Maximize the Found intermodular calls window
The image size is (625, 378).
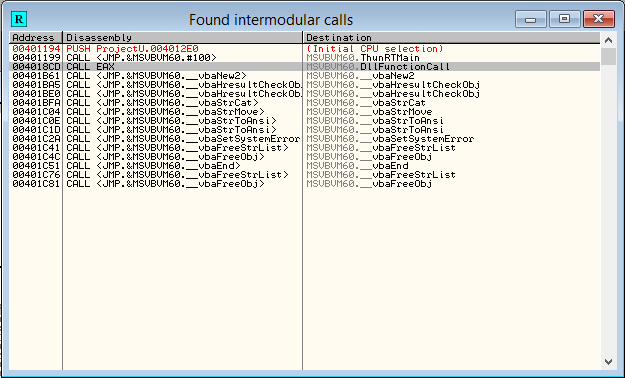564,19
